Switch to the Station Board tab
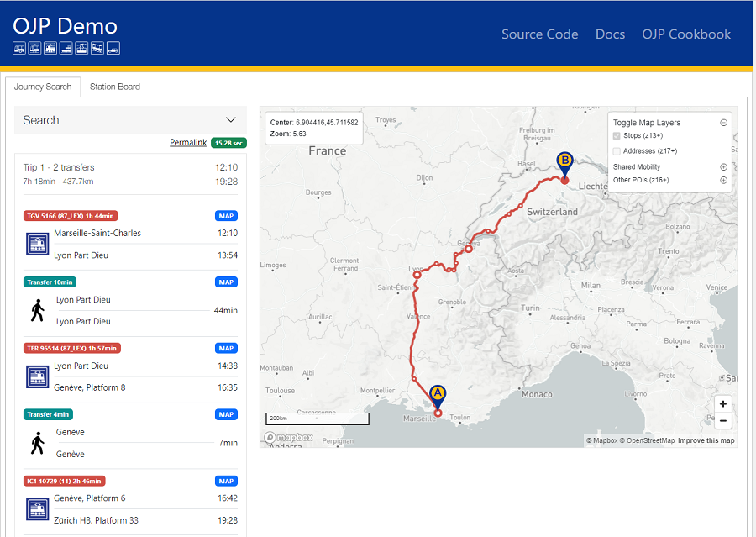Image resolution: width=756 pixels, height=537 pixels. click(x=115, y=87)
